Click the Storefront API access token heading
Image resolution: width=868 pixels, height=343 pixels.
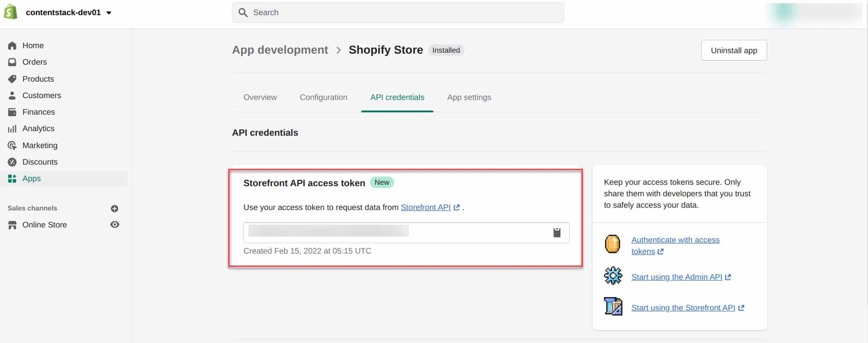coord(304,183)
